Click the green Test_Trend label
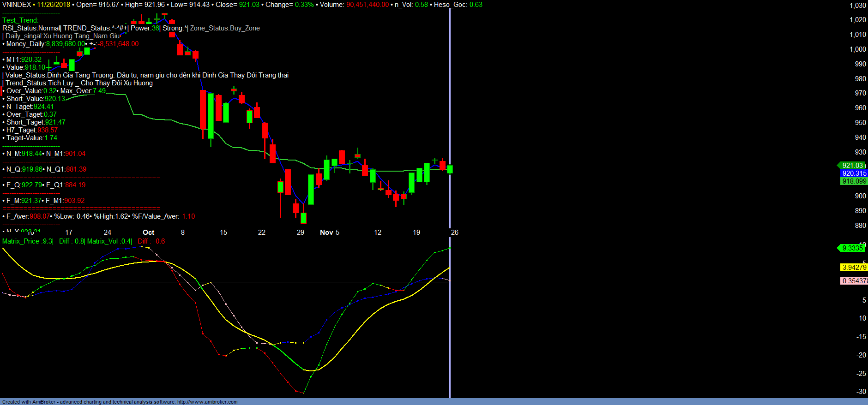Screen dimensions: 868x405 pyautogui.click(x=20, y=20)
